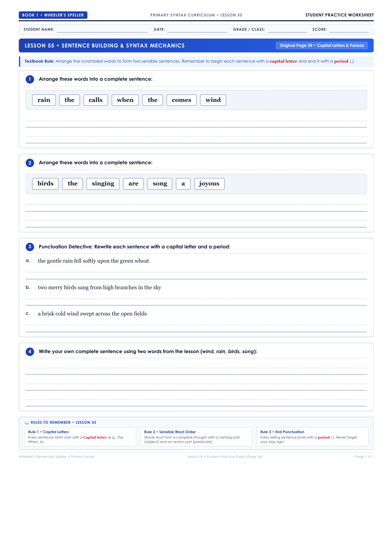The width and height of the screenshot is (392, 555).
Task: Select the 'rain' word tile
Action: 44,100
